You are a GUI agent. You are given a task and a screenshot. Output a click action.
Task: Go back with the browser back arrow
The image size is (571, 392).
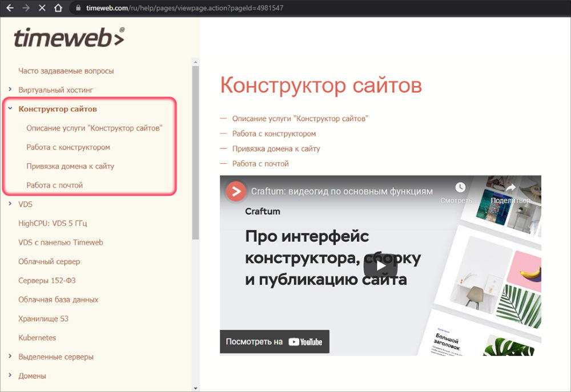(10, 7)
